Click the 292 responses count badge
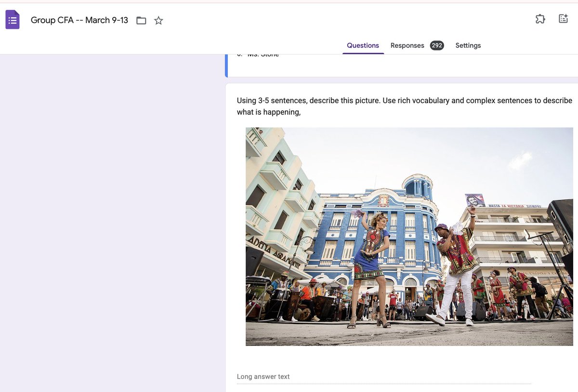 (x=437, y=45)
